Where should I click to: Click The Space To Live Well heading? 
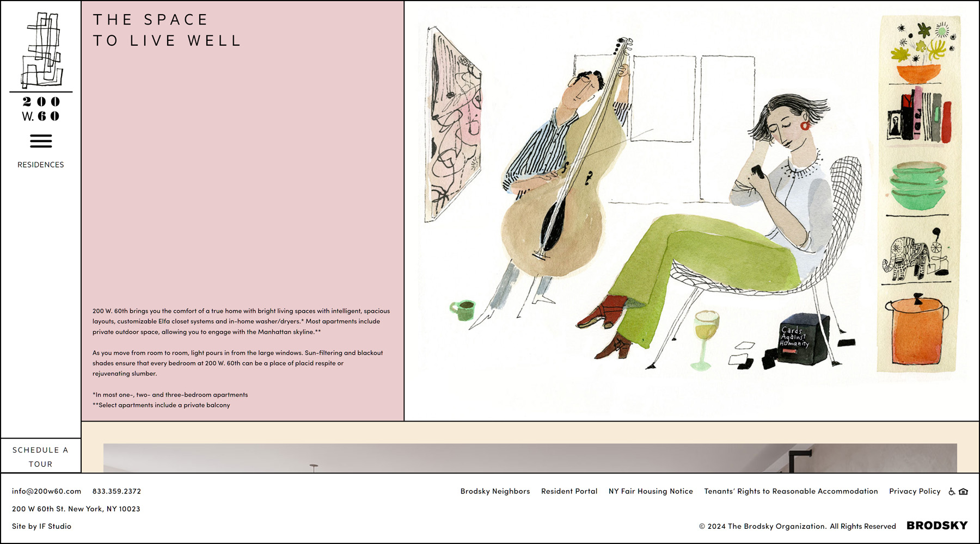tap(167, 30)
